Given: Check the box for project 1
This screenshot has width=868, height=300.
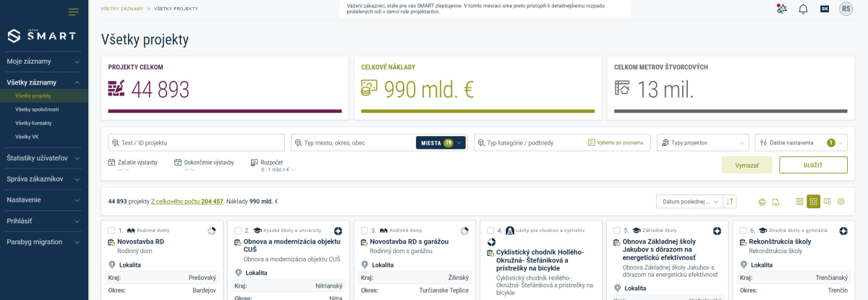Looking at the screenshot, I should click(111, 231).
